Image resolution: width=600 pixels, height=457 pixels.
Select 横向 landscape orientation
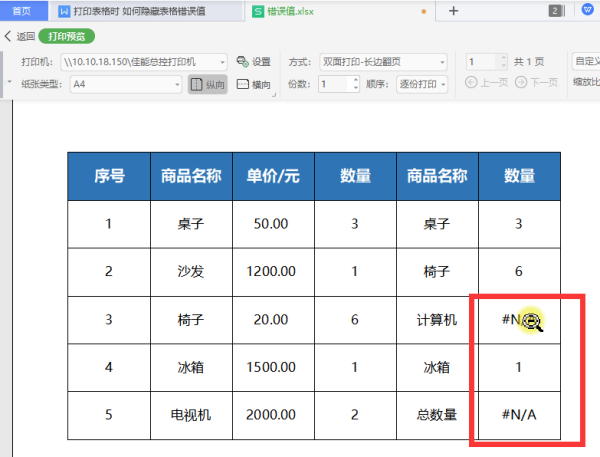click(x=253, y=84)
